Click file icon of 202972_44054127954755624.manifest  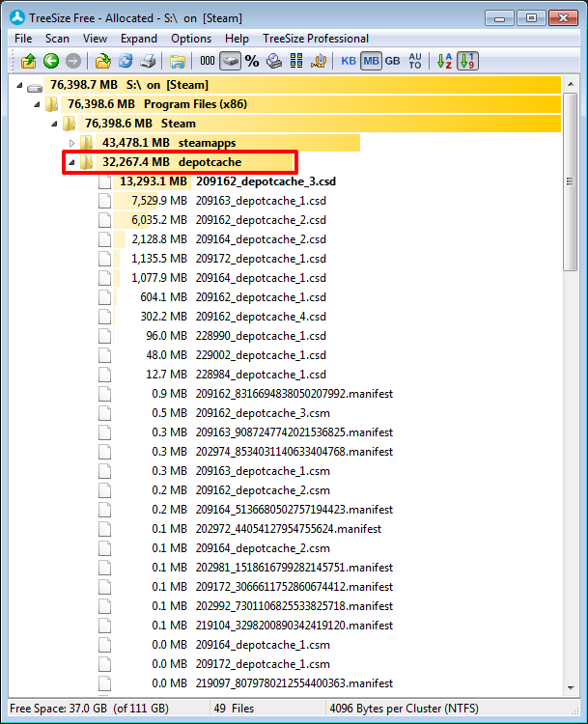click(x=105, y=529)
